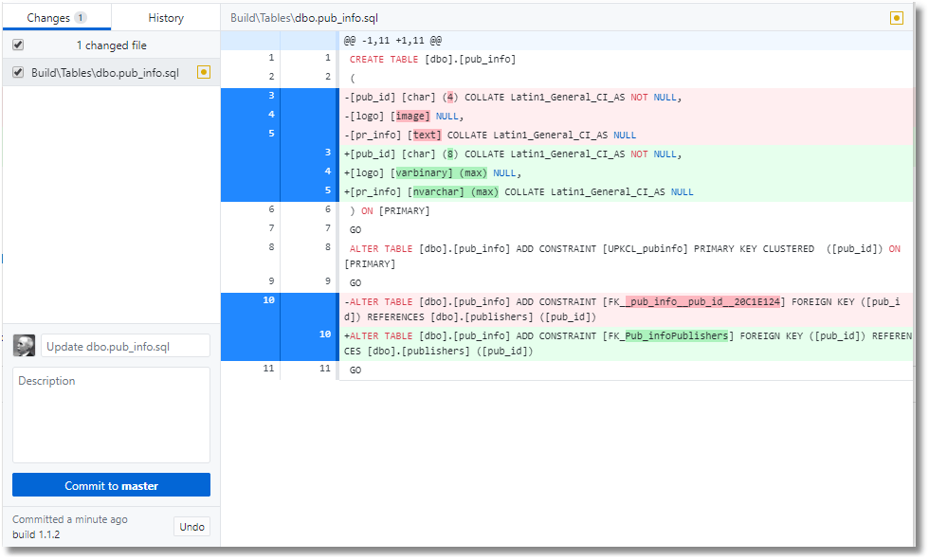This screenshot has width=929, height=560.
Task: Switch to the History tab
Action: click(x=166, y=18)
